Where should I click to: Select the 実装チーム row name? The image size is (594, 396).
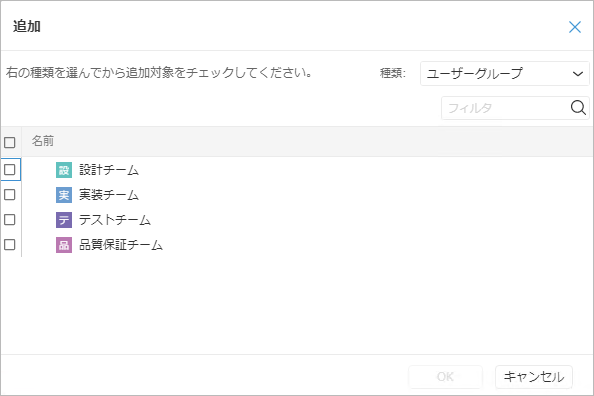(109, 195)
